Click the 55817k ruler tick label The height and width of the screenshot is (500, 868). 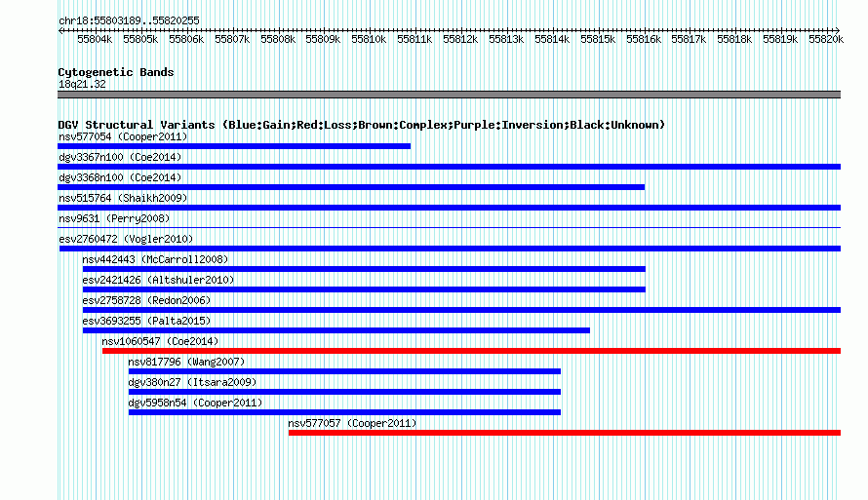click(690, 39)
